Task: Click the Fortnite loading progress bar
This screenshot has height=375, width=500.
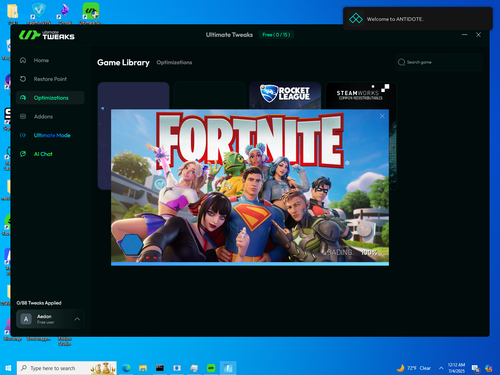Action: click(x=250, y=264)
